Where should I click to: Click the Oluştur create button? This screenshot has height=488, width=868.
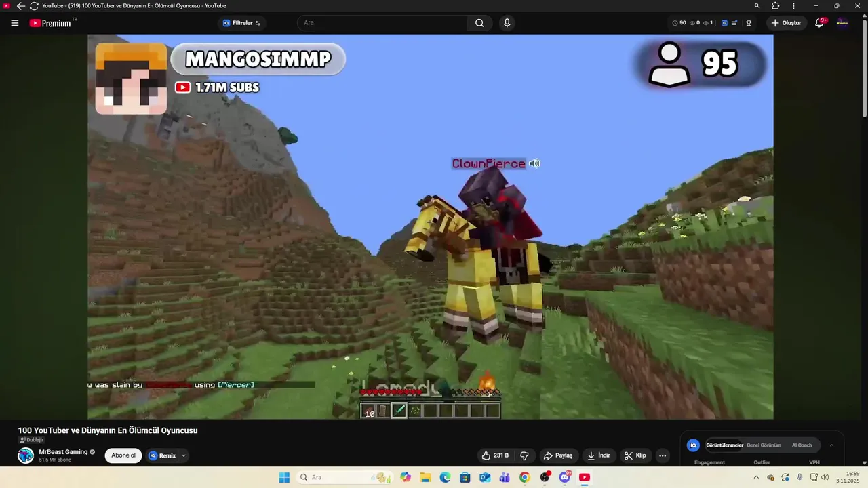pos(787,23)
